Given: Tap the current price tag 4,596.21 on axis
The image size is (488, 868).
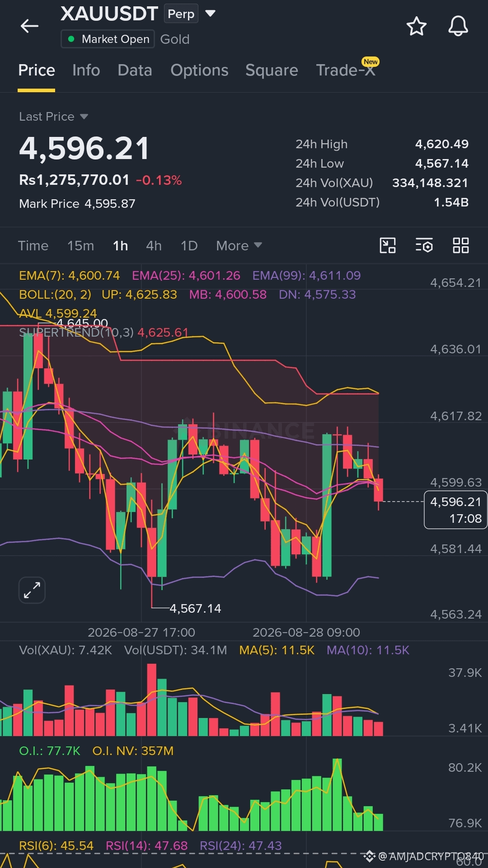Looking at the screenshot, I should (x=455, y=510).
